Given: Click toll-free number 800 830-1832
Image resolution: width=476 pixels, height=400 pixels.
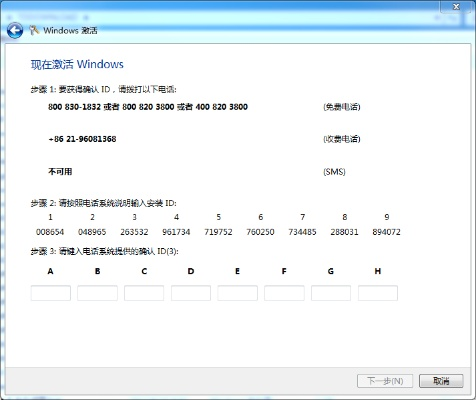Looking at the screenshot, I should point(74,107).
